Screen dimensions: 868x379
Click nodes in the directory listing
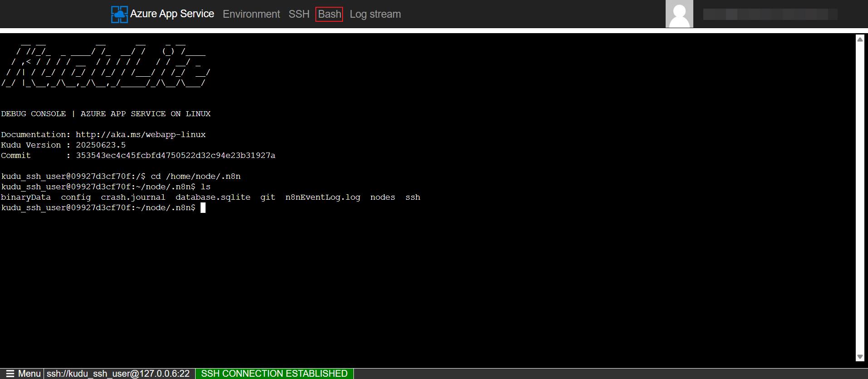click(x=383, y=197)
